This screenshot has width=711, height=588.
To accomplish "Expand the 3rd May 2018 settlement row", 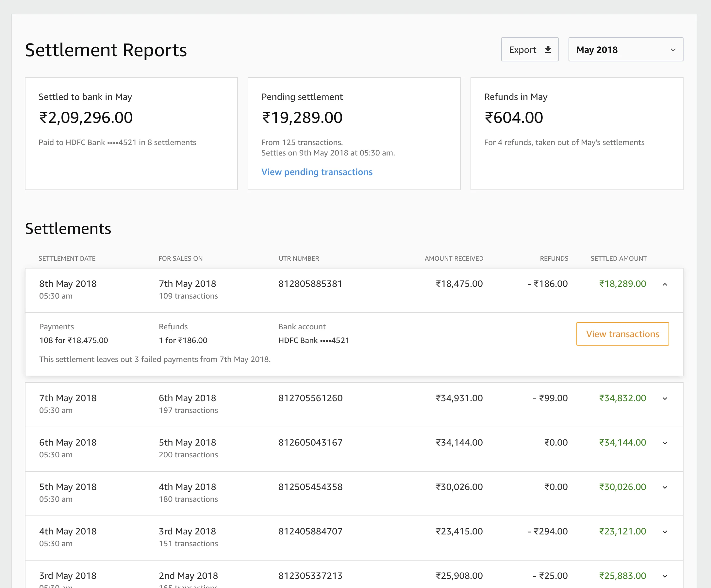I will click(665, 576).
